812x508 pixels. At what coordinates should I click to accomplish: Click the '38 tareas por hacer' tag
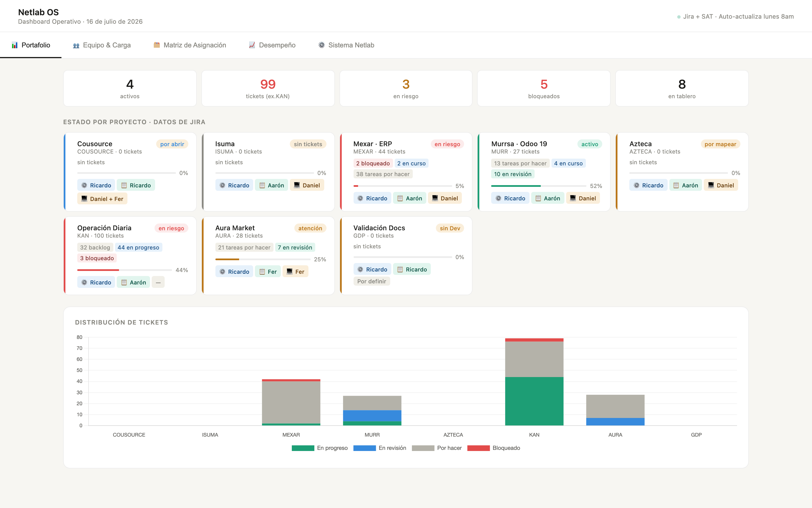coord(383,174)
